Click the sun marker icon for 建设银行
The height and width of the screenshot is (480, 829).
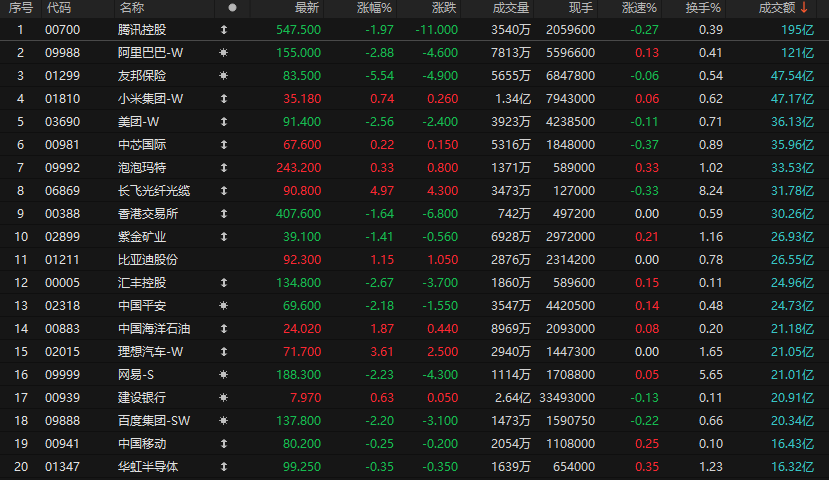224,398
